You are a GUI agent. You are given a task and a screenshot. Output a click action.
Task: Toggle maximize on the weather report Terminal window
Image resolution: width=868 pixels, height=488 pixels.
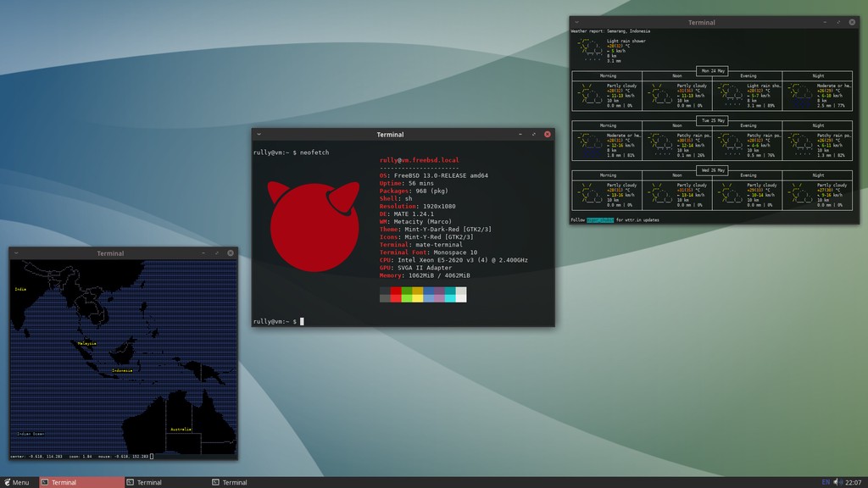tap(838, 22)
